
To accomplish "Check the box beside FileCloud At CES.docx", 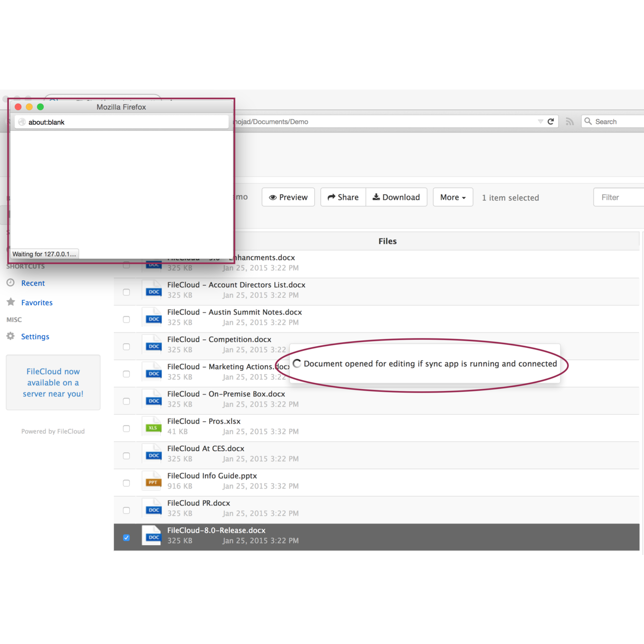I will 126,455.
